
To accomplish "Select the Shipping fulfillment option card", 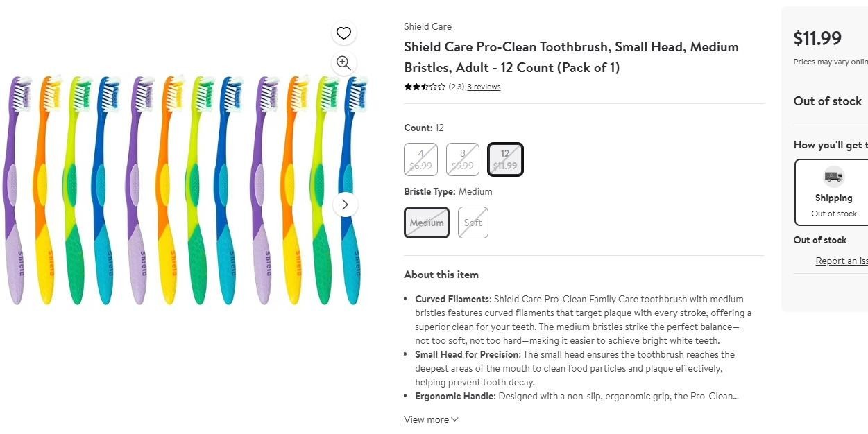I will 833,193.
